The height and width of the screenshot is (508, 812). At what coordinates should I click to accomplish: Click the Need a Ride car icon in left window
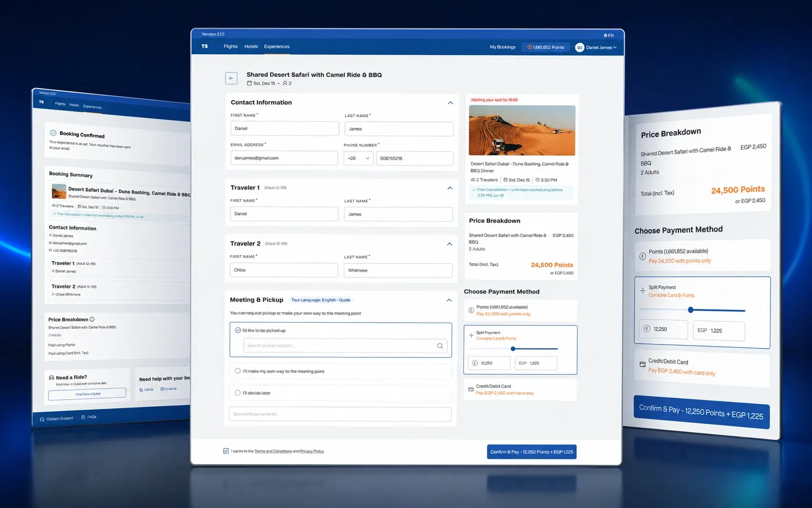[x=51, y=377]
